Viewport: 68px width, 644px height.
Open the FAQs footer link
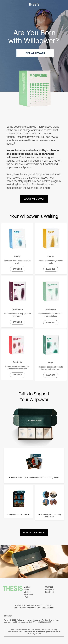(x=26, y=597)
